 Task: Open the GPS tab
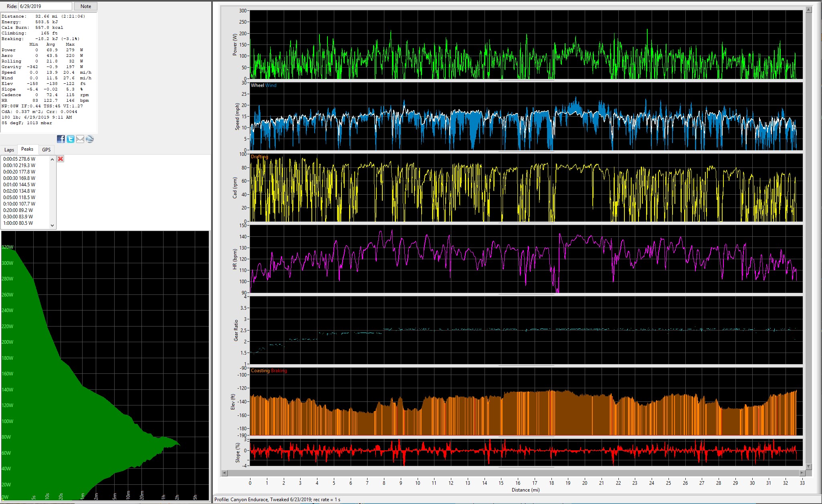pos(46,150)
